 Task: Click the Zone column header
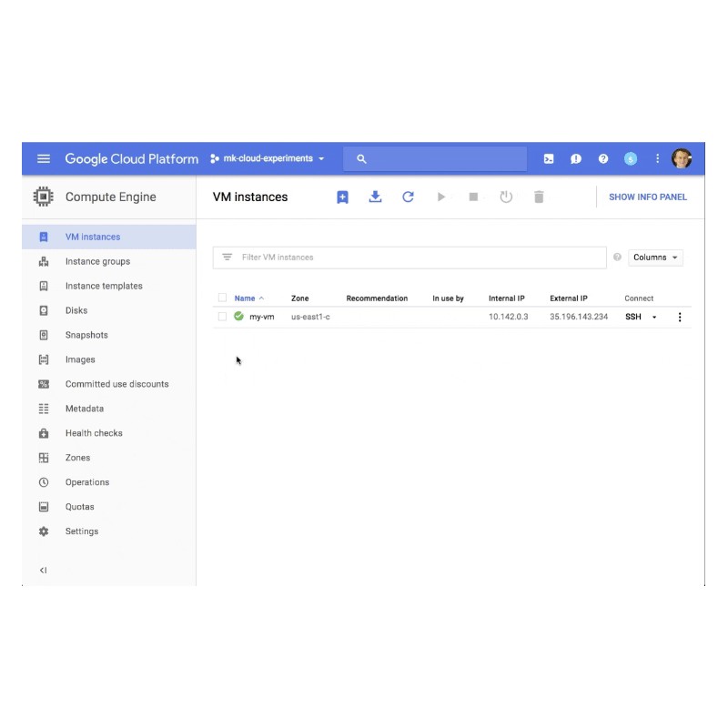pos(300,298)
